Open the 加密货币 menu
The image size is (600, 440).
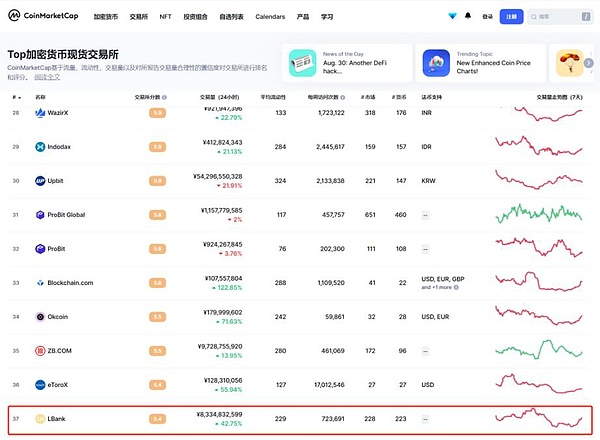point(105,17)
